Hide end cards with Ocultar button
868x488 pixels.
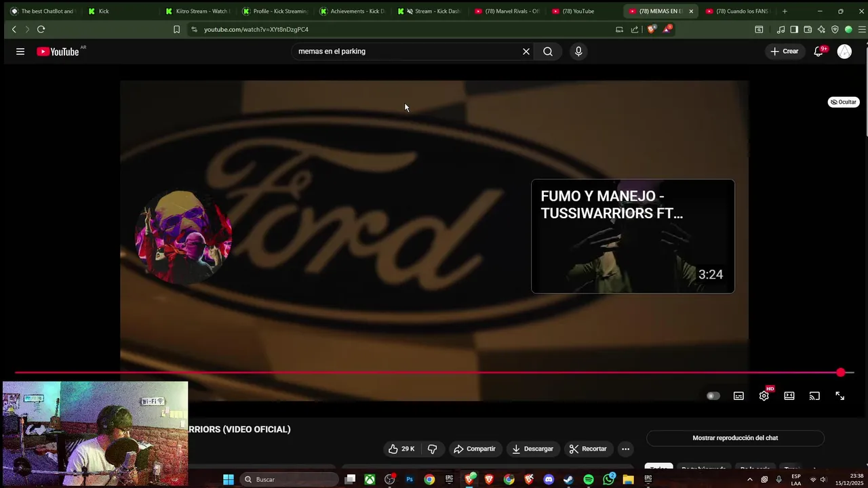point(843,102)
